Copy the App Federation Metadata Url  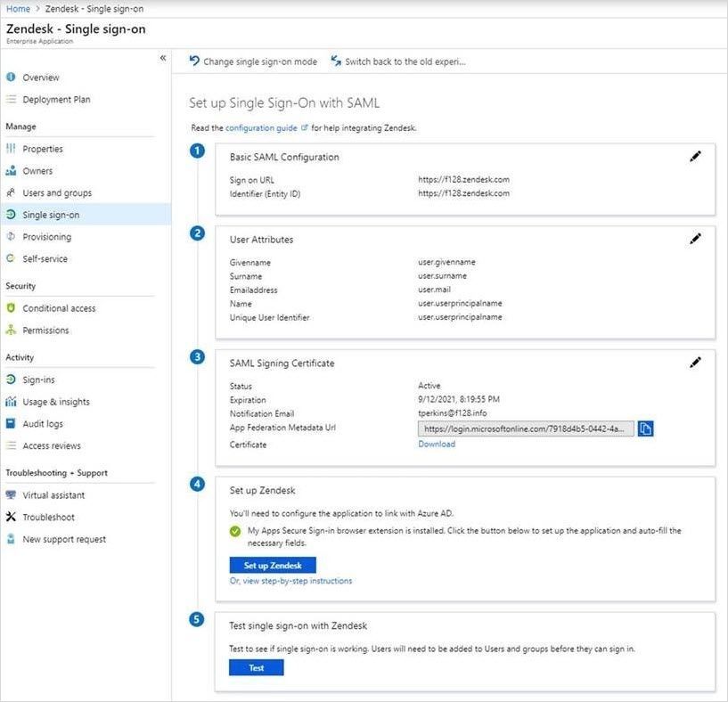tap(645, 429)
